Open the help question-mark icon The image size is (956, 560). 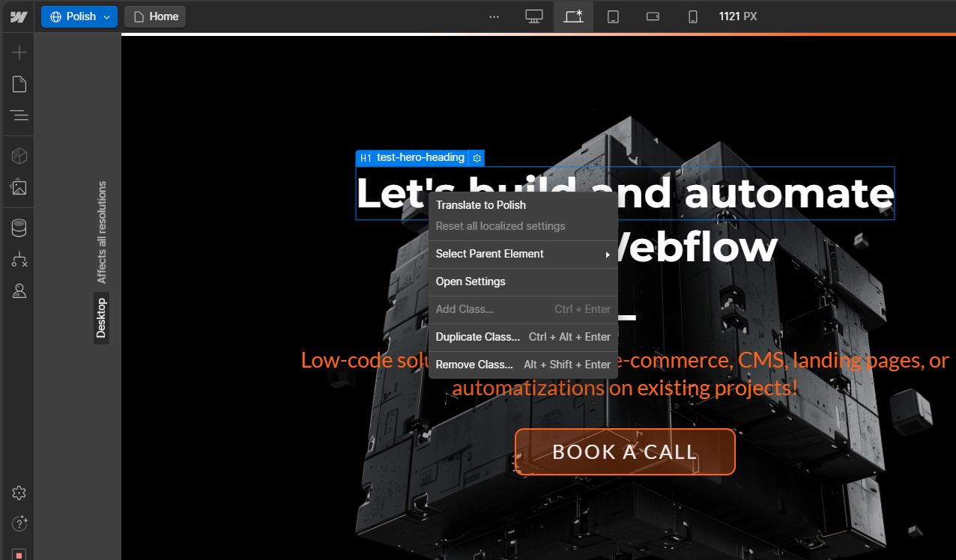(x=19, y=523)
